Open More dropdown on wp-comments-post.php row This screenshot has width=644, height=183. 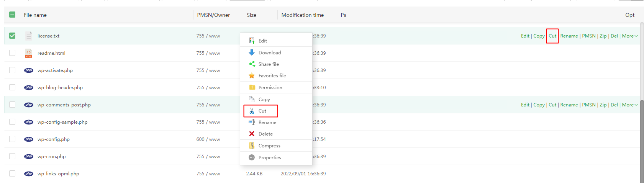pos(630,105)
